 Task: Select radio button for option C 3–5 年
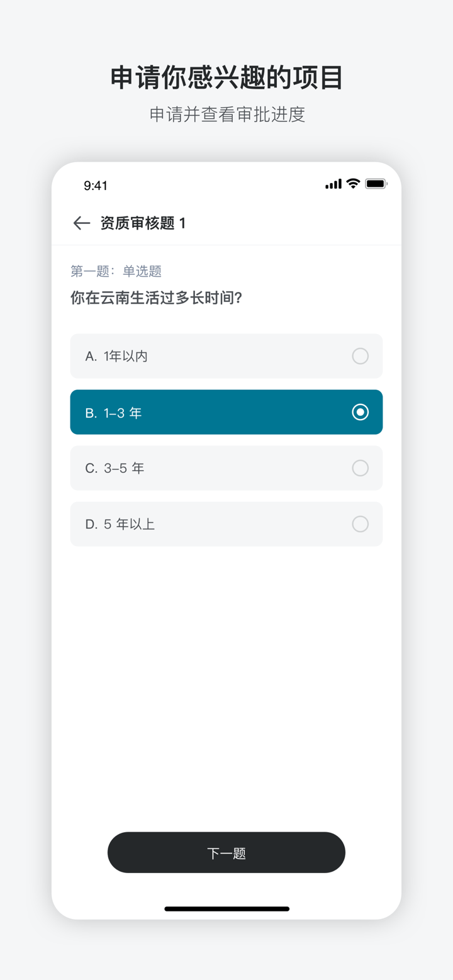click(x=360, y=468)
